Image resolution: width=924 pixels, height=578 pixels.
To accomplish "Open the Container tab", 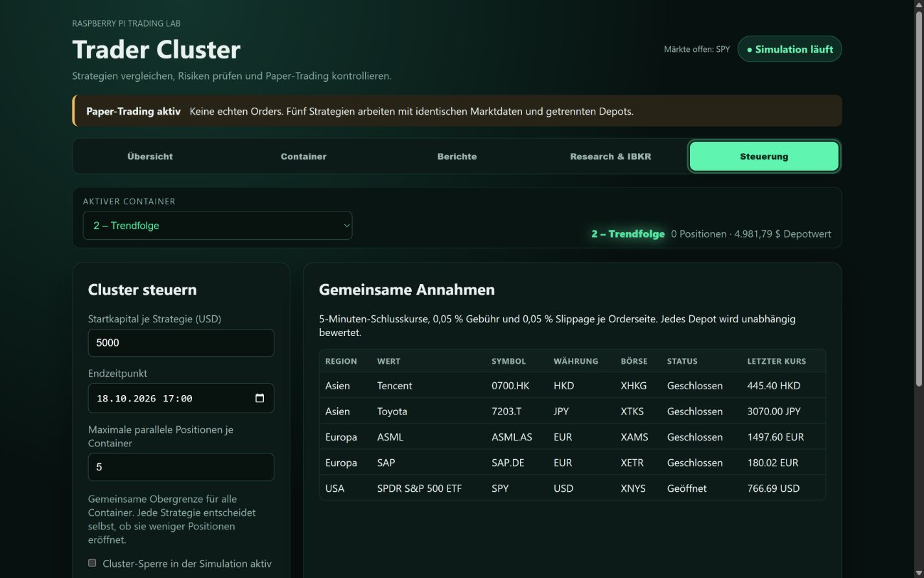I will [303, 156].
